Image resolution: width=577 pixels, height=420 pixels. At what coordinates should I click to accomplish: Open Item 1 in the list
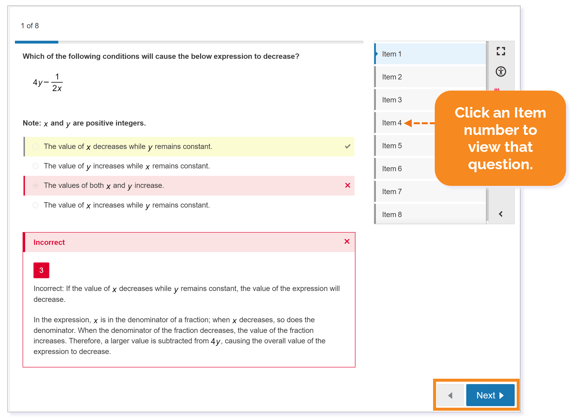(x=430, y=54)
